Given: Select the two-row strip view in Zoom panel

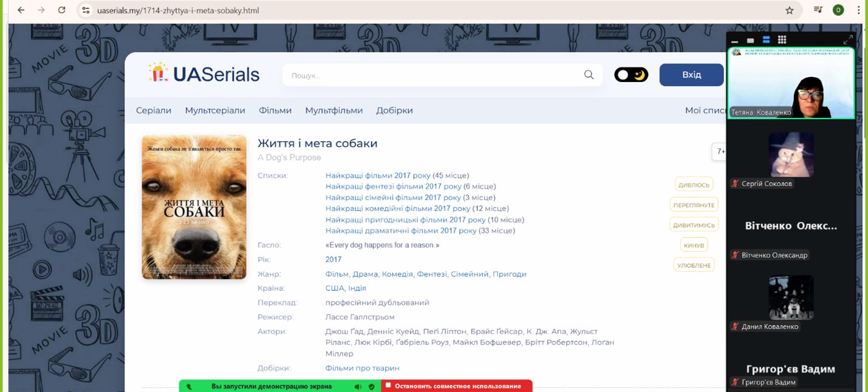Looking at the screenshot, I should pos(766,40).
